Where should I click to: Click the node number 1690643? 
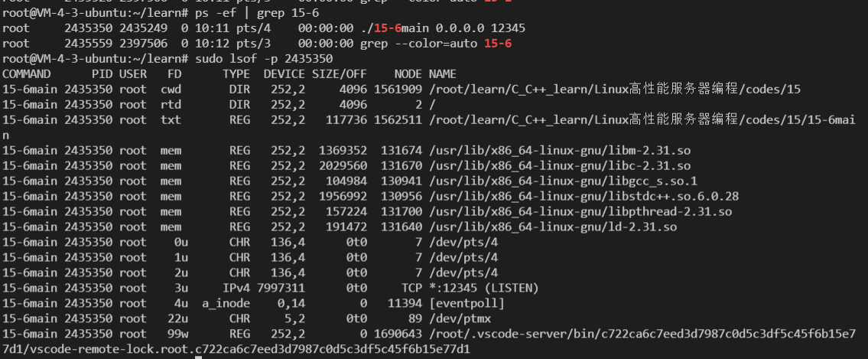click(398, 334)
